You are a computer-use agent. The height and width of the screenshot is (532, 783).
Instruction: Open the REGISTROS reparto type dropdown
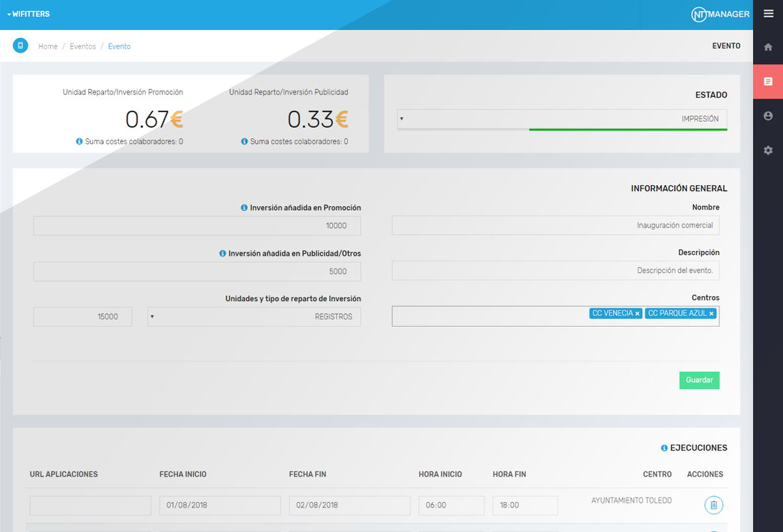tap(254, 317)
